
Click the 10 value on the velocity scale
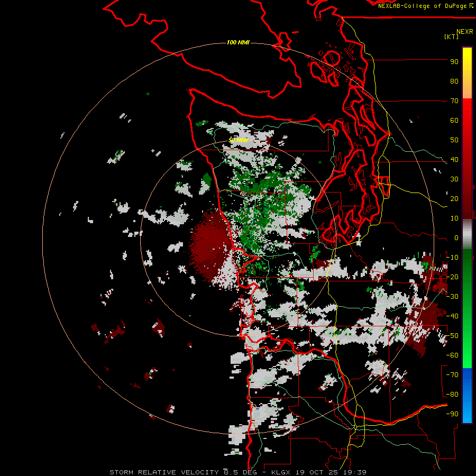tap(454, 218)
